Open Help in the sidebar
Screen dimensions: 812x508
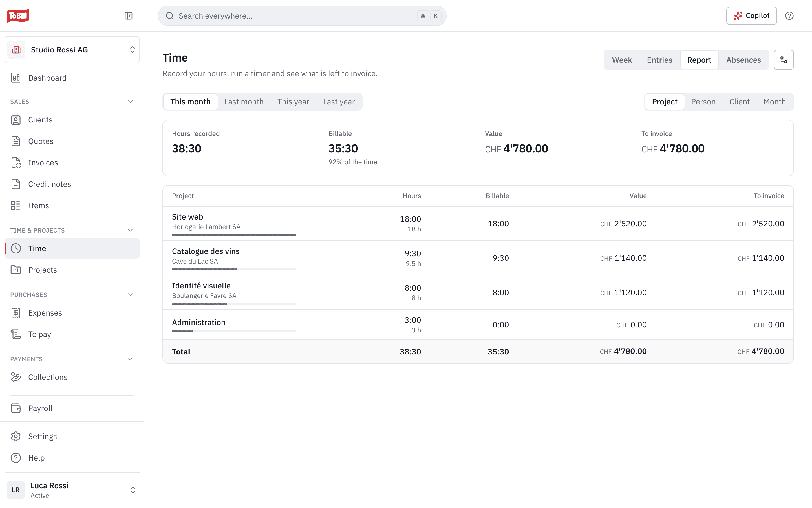tap(72, 457)
